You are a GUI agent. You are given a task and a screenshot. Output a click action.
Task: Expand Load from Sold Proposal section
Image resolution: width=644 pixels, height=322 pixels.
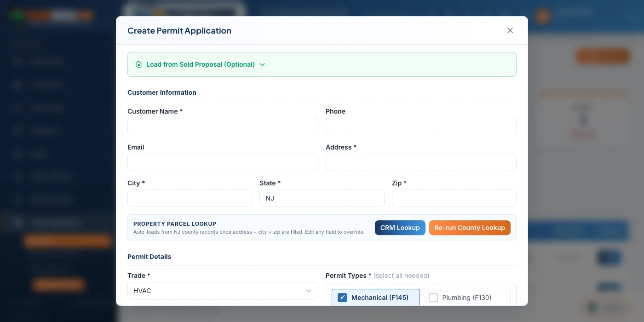point(322,64)
